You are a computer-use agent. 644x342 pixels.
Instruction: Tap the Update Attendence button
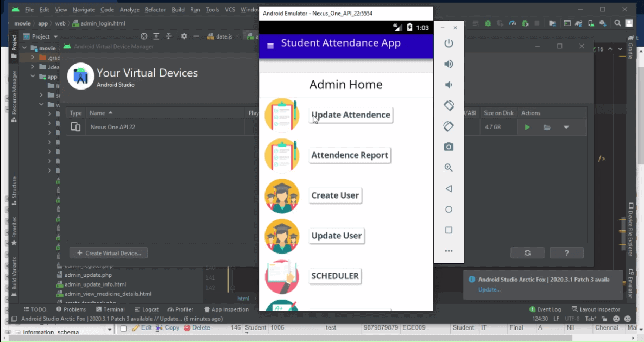coord(351,115)
